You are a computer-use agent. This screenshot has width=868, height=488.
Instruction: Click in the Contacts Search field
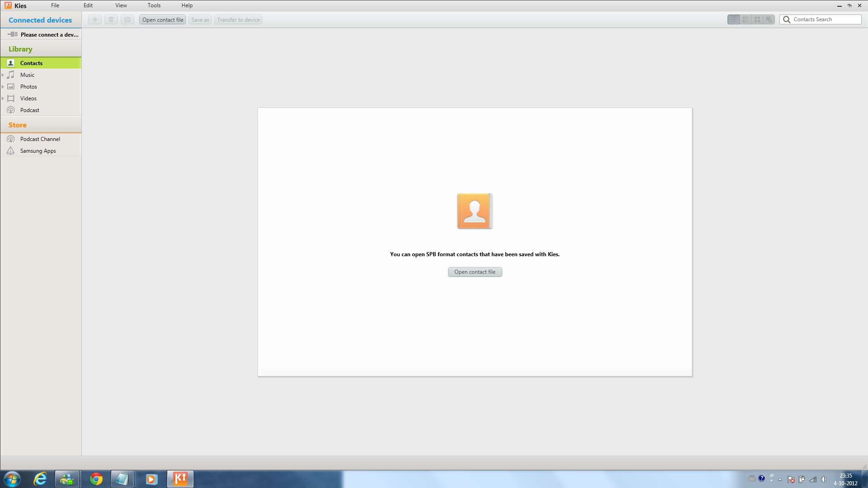click(x=825, y=19)
